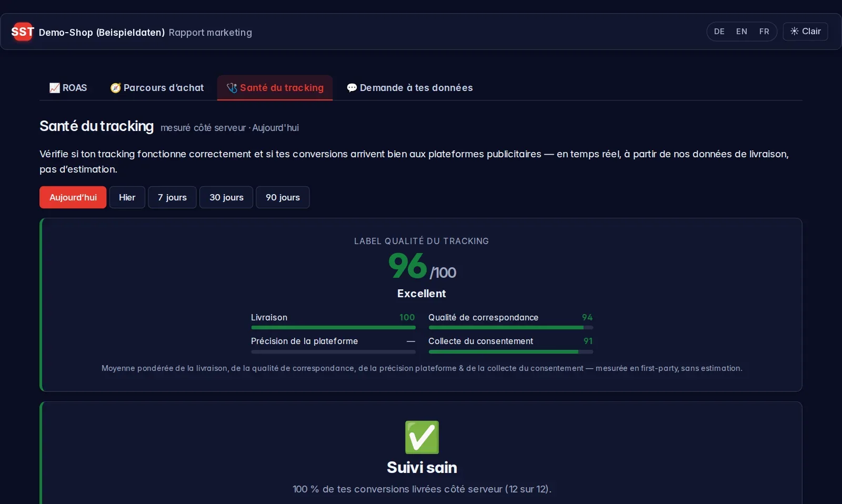Select the Santé du tracking tab
This screenshot has width=842, height=504.
[275, 88]
